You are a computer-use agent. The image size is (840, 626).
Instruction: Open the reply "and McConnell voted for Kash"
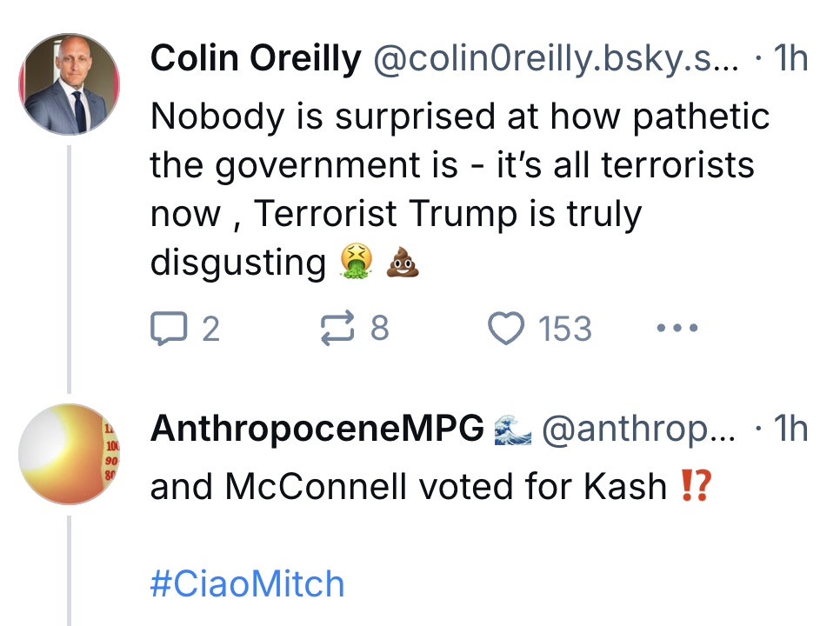(x=409, y=487)
